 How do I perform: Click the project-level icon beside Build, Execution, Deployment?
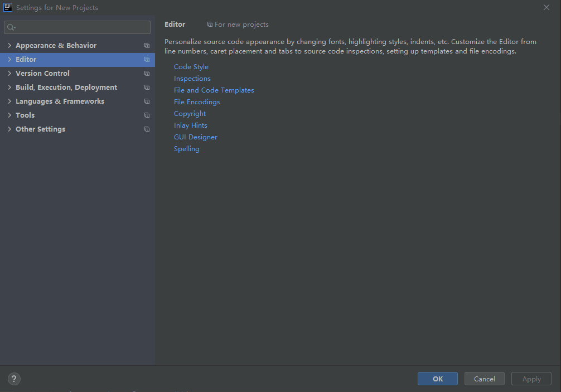[x=147, y=88]
